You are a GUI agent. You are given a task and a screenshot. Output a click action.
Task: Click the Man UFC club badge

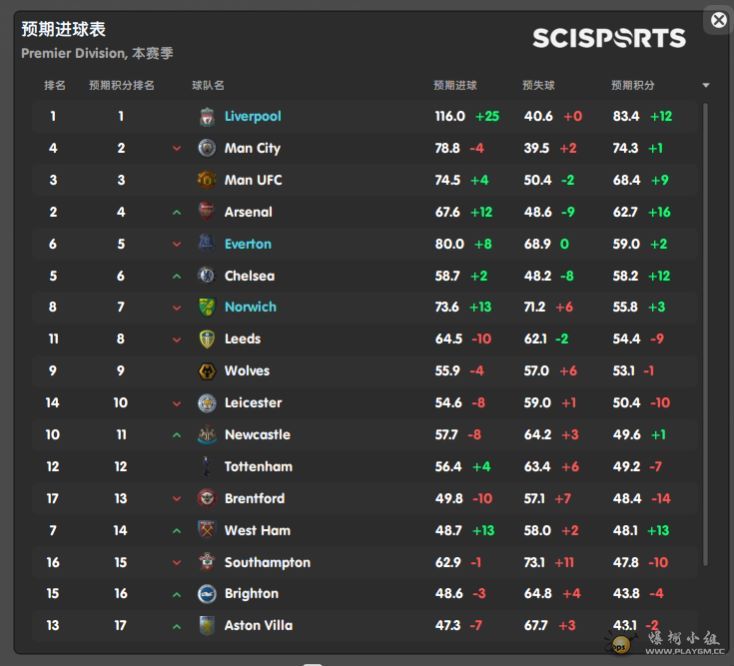click(206, 180)
